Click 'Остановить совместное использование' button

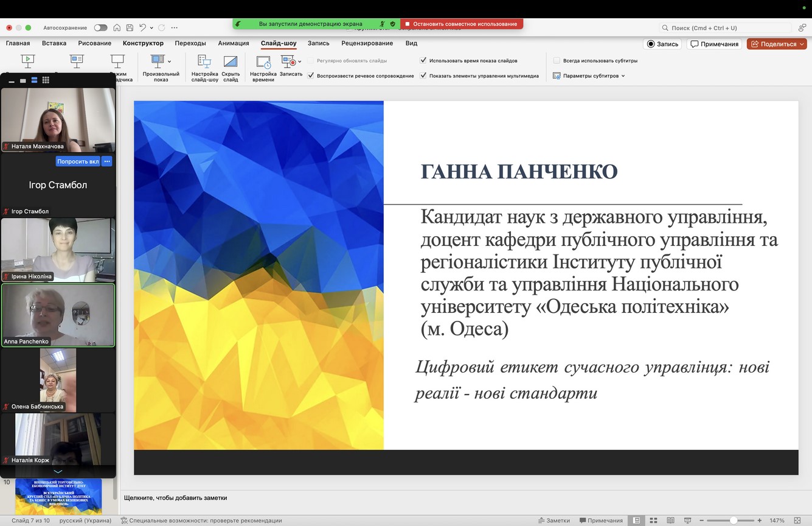click(461, 24)
